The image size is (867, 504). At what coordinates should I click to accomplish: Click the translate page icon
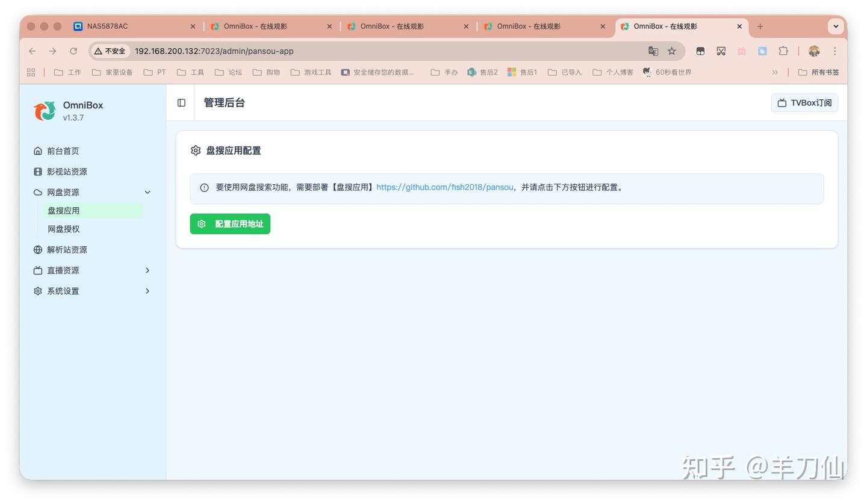pyautogui.click(x=653, y=51)
